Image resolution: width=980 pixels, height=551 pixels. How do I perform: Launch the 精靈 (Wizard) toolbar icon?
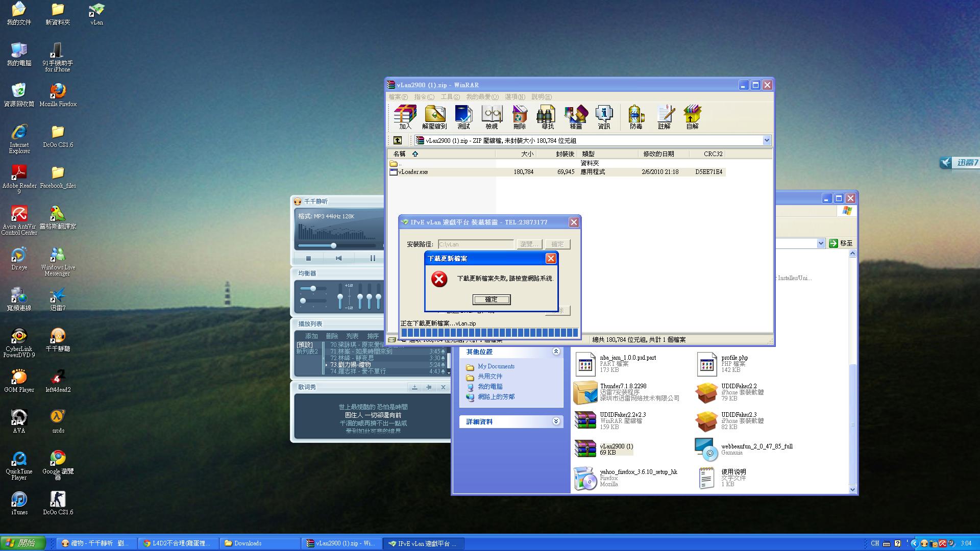576,117
